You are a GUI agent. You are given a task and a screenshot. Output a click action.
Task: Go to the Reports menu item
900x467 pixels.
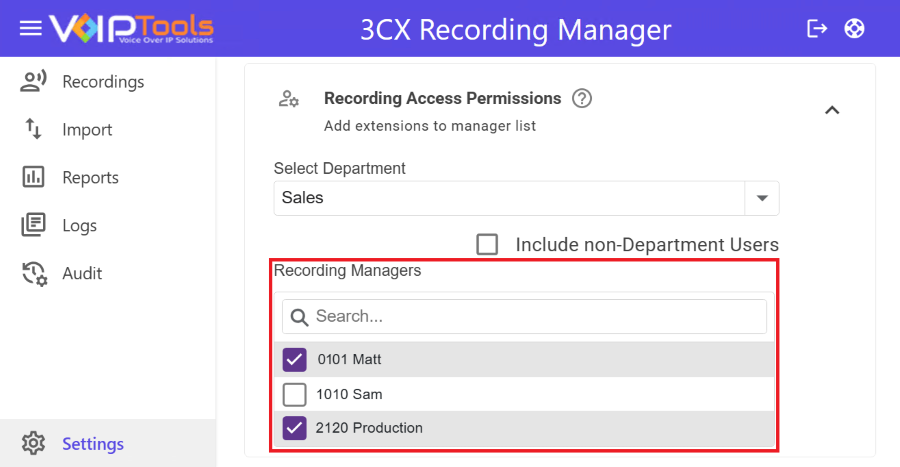tap(90, 177)
